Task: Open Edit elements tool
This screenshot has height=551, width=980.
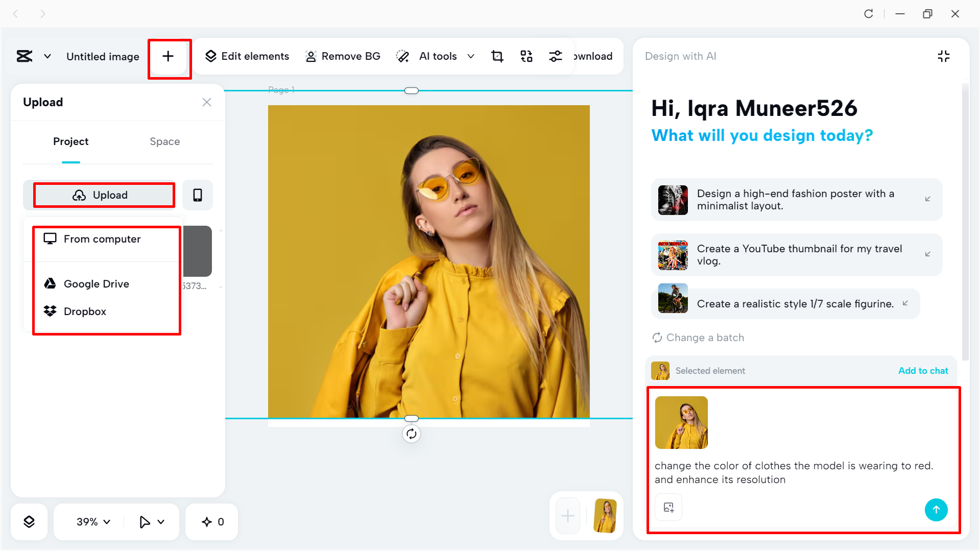Action: click(x=247, y=56)
